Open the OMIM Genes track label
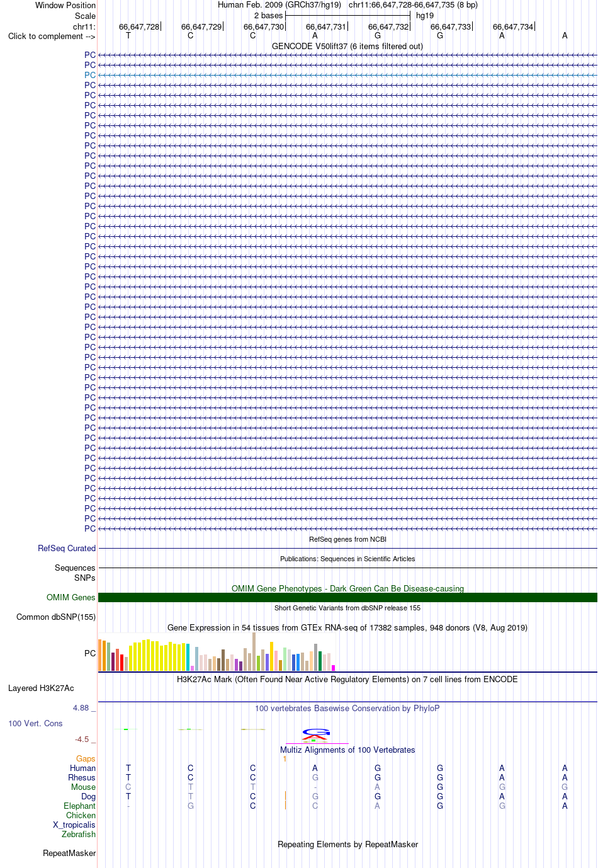This screenshot has height=868, width=598. [x=71, y=597]
